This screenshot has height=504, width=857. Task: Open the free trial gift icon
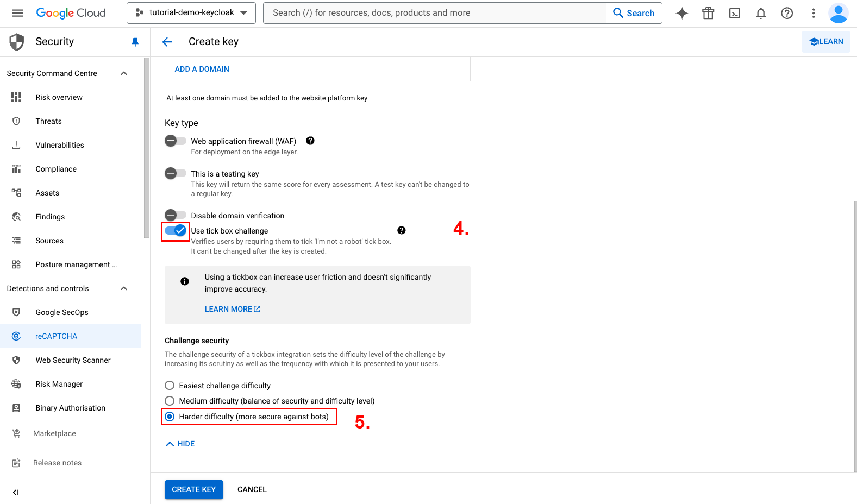click(708, 14)
